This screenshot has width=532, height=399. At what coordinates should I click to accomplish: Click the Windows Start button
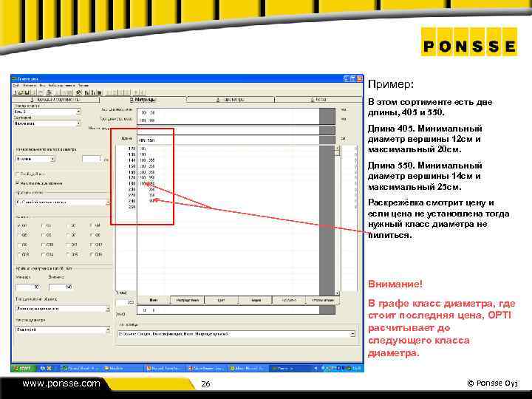pyautogui.click(x=22, y=368)
